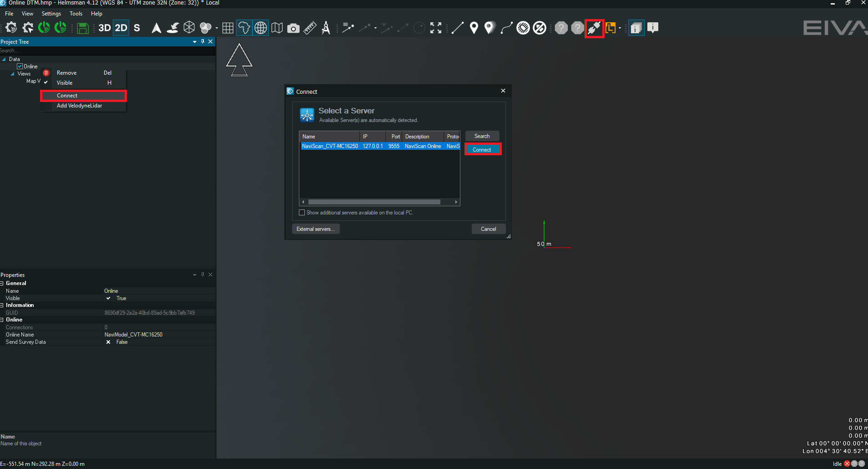Select the ruler measure tool

coord(310,28)
